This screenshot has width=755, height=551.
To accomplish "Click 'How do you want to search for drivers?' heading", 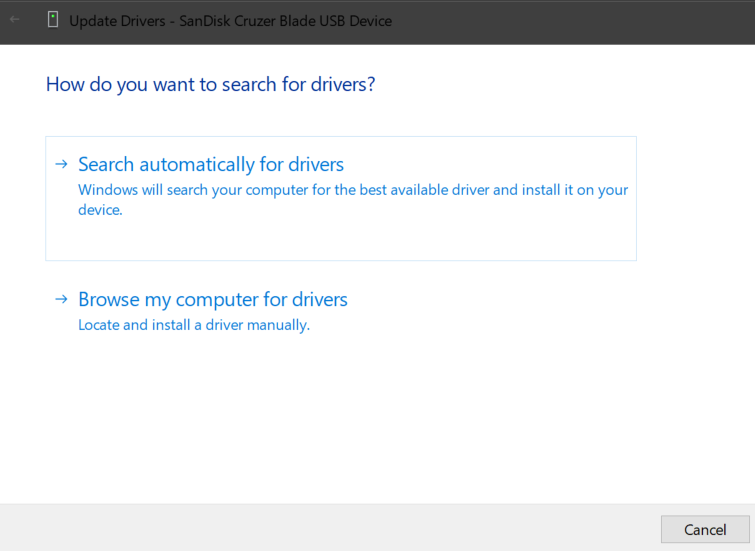I will click(210, 85).
